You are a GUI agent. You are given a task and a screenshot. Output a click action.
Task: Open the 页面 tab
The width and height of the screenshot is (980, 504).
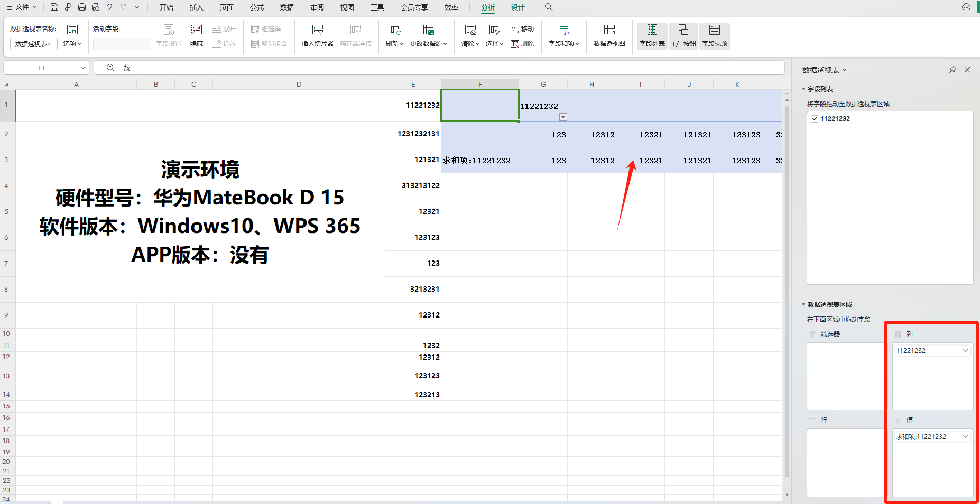227,7
